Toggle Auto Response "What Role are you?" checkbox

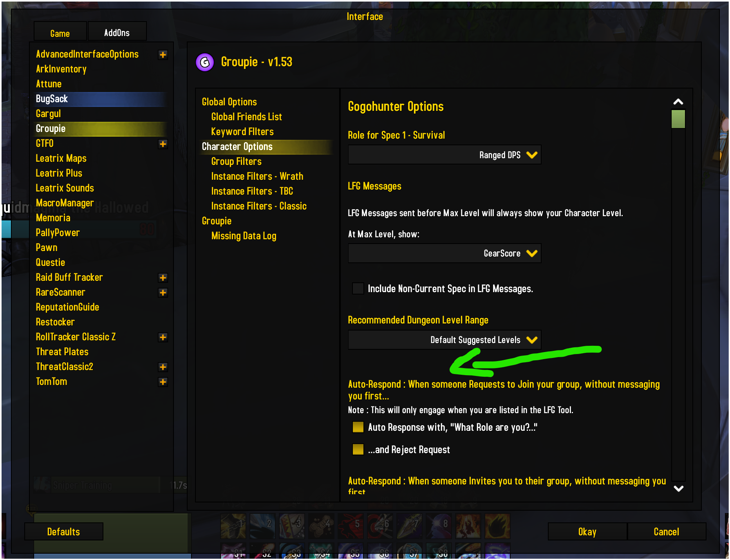coord(358,427)
